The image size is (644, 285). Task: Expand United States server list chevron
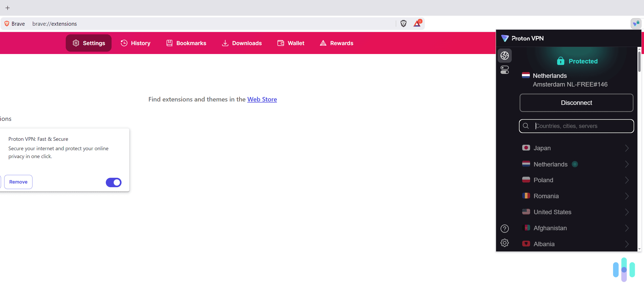coord(627,212)
